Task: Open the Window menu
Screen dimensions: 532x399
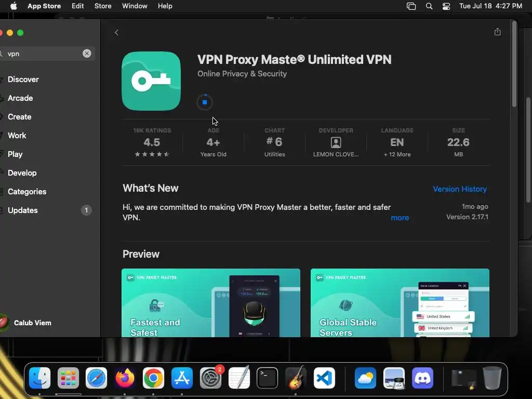Action: pos(135,6)
